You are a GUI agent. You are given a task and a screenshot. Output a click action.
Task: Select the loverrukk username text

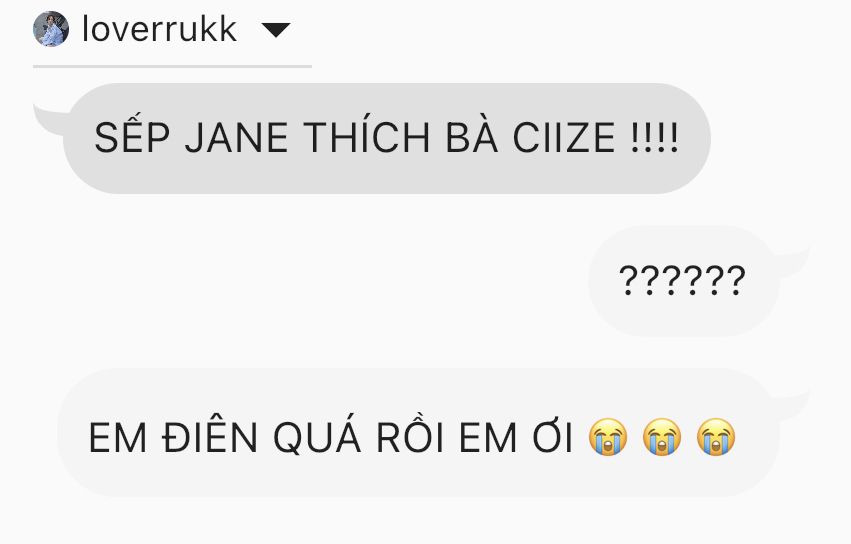(x=159, y=29)
